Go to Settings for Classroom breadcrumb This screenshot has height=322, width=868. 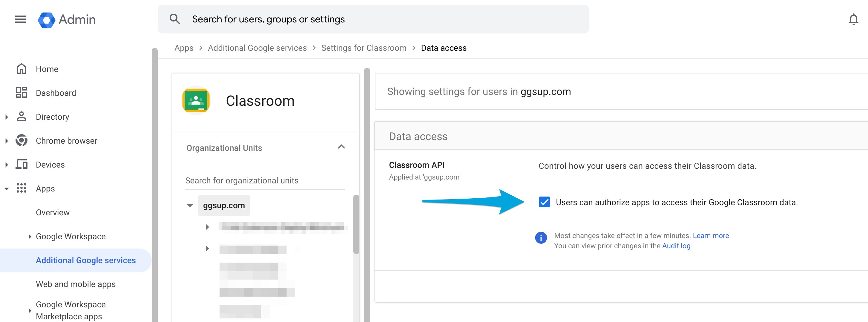click(364, 48)
